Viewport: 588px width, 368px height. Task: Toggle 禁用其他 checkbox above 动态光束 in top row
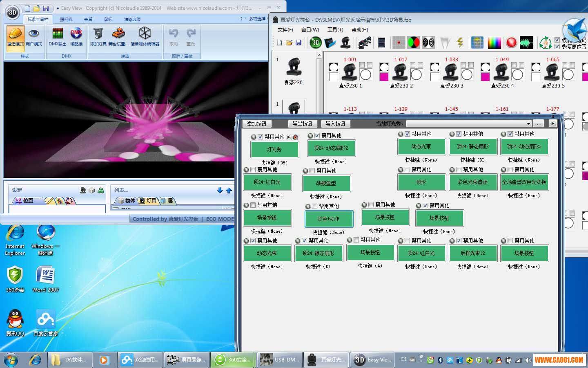coord(407,134)
